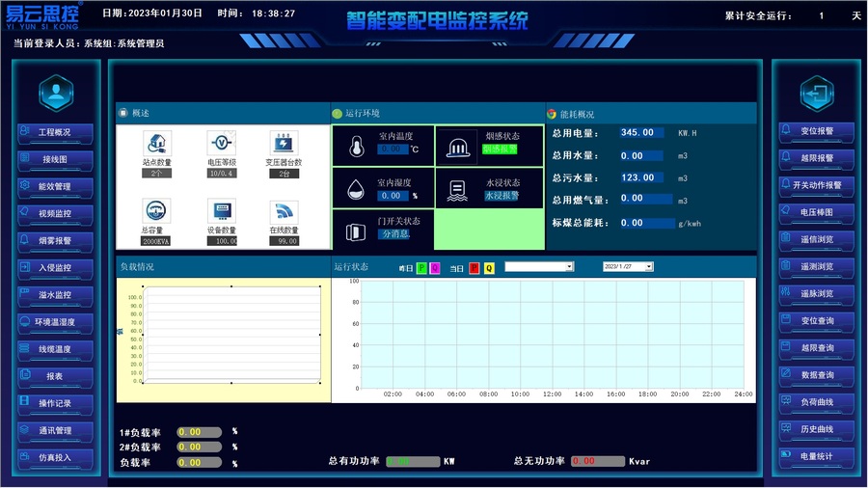Viewport: 868px width, 488px height.
Task: Open the 操作记录 page
Action: click(55, 404)
